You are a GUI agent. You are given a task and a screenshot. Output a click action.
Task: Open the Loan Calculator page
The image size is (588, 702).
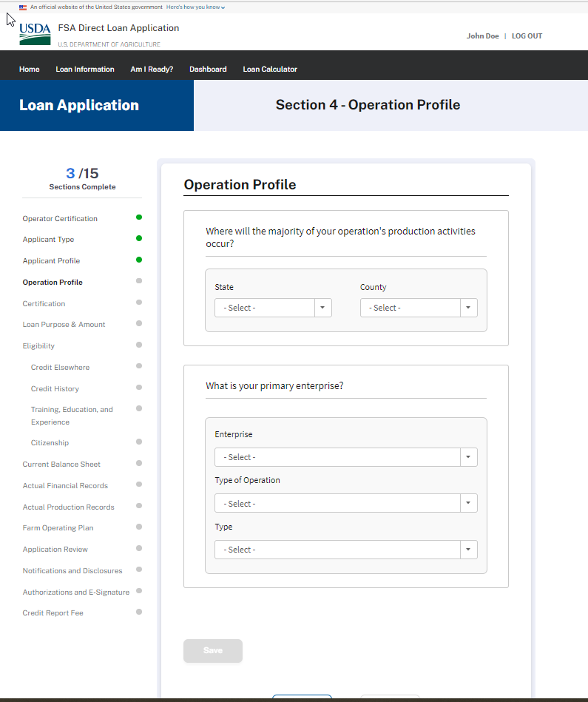pos(270,69)
